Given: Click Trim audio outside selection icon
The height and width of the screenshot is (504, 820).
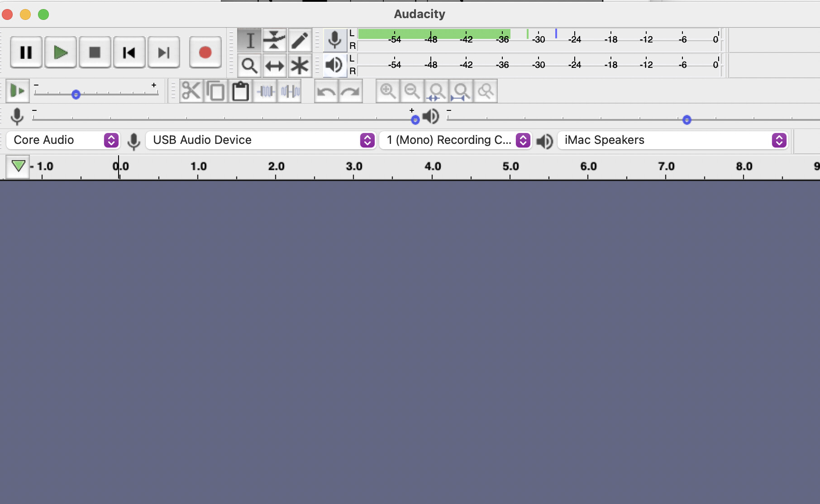Looking at the screenshot, I should [x=265, y=91].
